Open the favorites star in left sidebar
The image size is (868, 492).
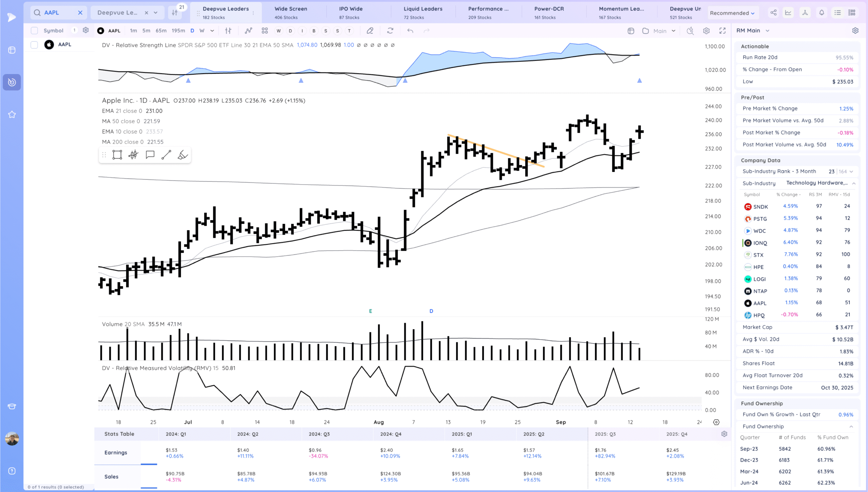(x=12, y=114)
